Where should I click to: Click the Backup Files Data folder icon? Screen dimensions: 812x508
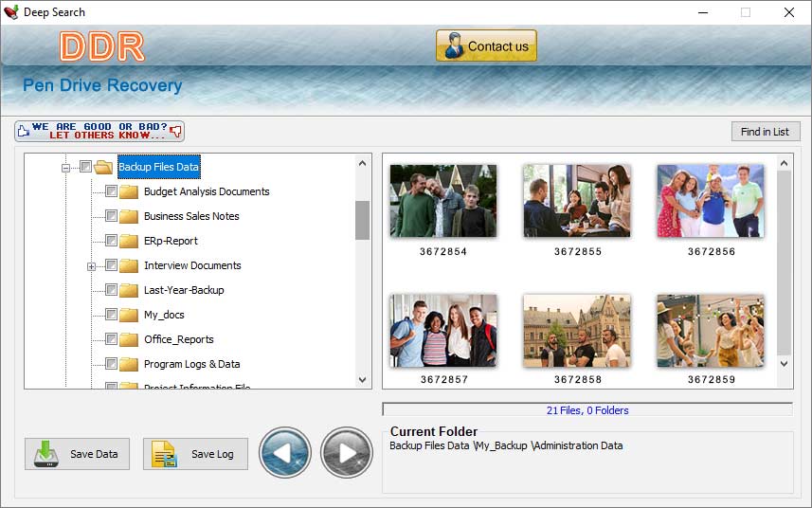[x=103, y=167]
